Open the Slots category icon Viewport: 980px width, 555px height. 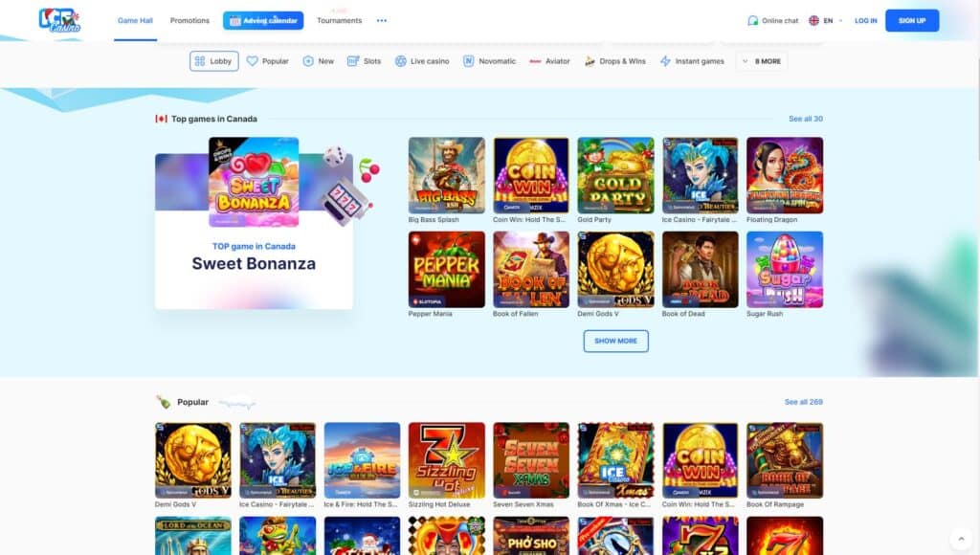coord(353,61)
